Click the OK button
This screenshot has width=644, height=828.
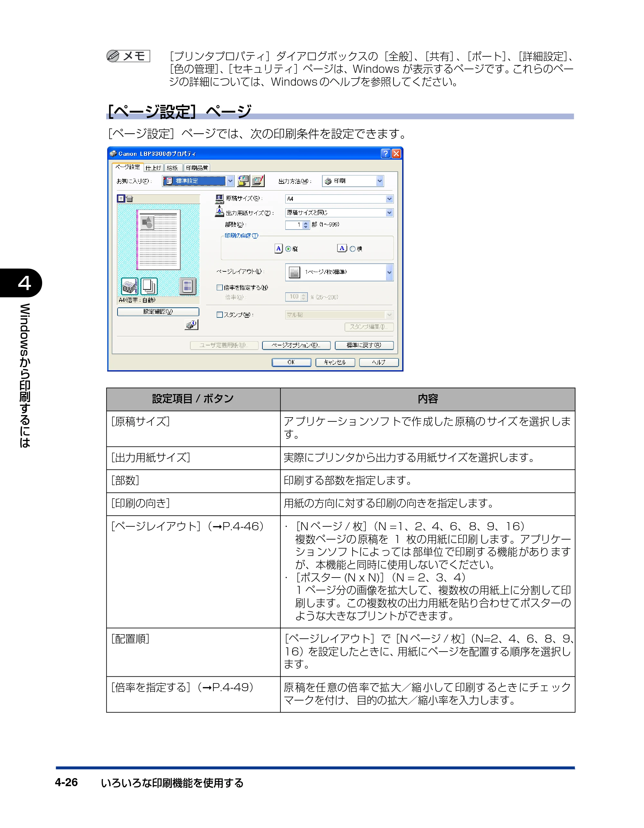tap(291, 362)
